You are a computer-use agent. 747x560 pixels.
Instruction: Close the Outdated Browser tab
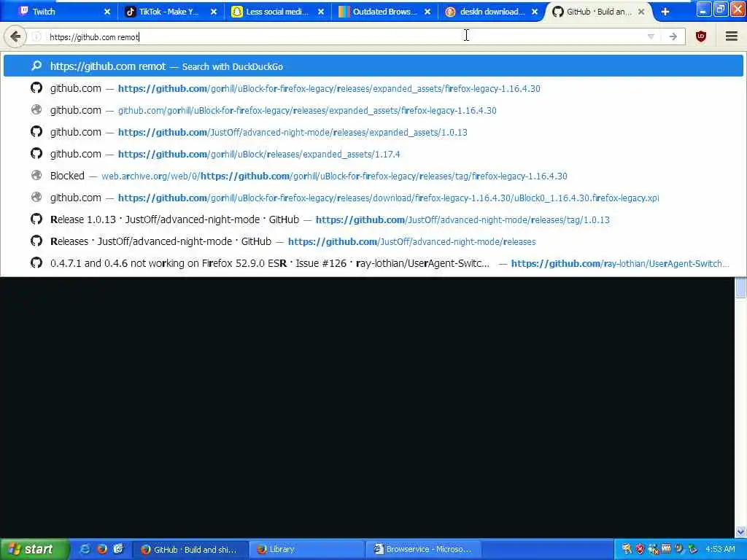[x=427, y=12]
